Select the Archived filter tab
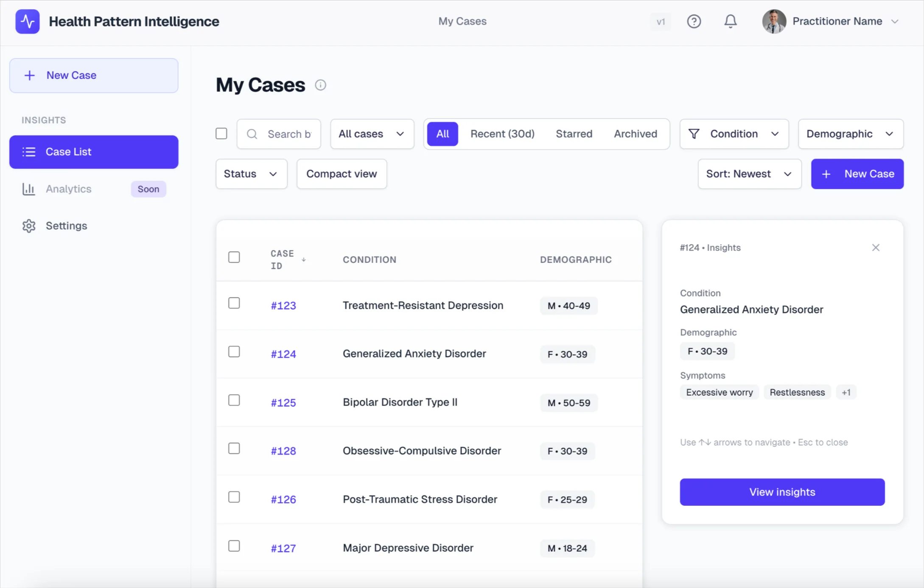This screenshot has width=924, height=588. (635, 134)
